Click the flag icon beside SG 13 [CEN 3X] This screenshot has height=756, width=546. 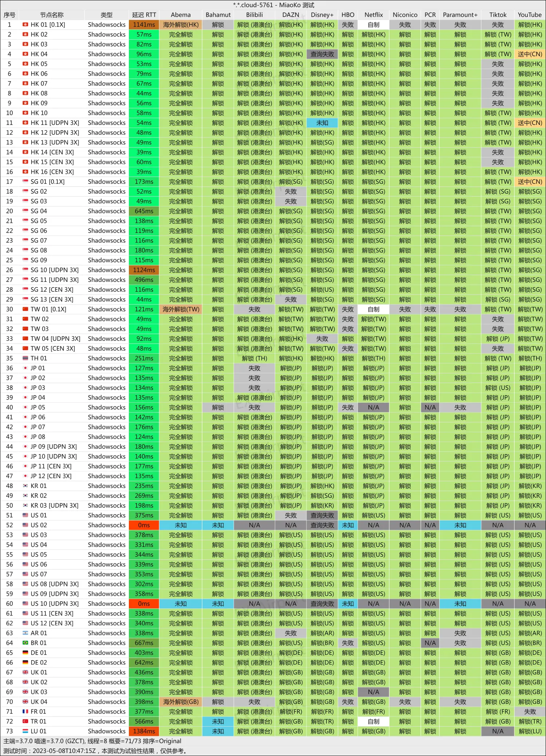point(25,299)
